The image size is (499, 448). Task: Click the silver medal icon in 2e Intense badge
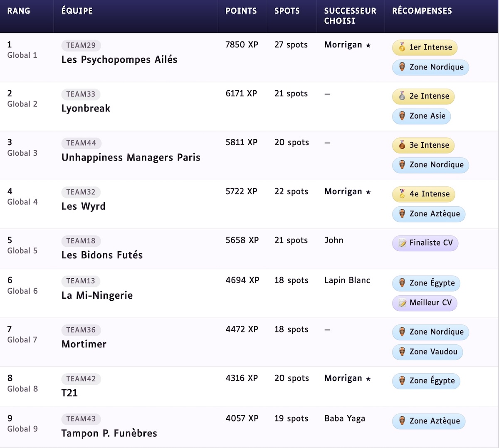click(x=402, y=96)
